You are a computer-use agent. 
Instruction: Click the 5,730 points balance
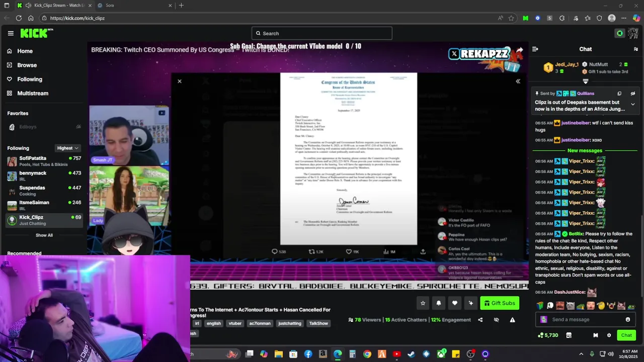548,335
